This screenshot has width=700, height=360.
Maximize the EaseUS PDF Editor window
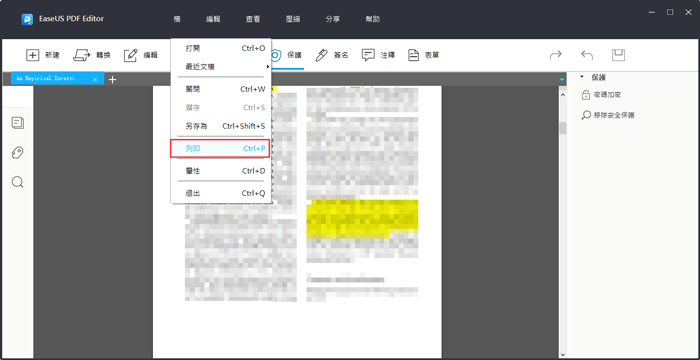tap(670, 13)
